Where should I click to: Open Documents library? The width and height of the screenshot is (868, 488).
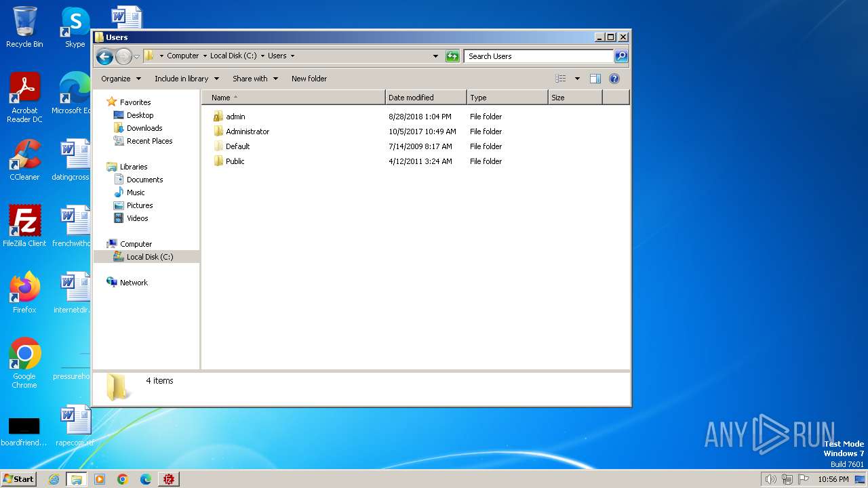pos(144,180)
